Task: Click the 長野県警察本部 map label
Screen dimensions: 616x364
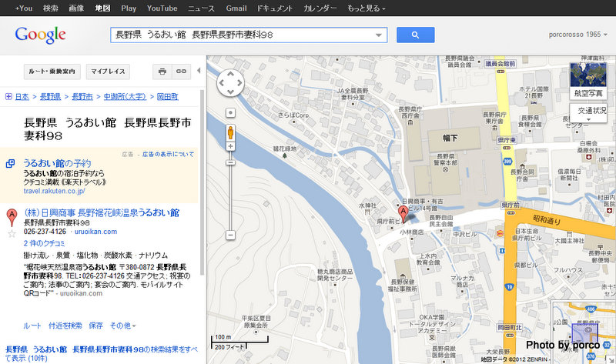Action: point(445,159)
